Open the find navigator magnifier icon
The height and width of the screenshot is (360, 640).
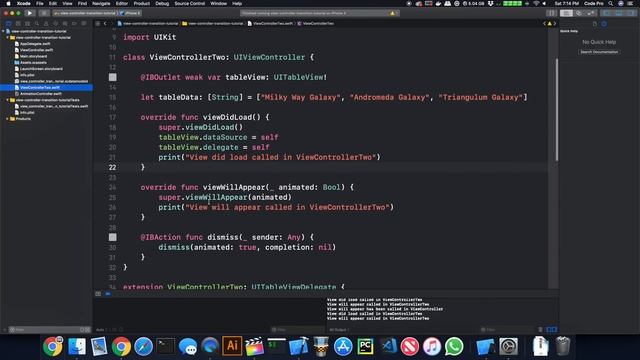point(37,24)
